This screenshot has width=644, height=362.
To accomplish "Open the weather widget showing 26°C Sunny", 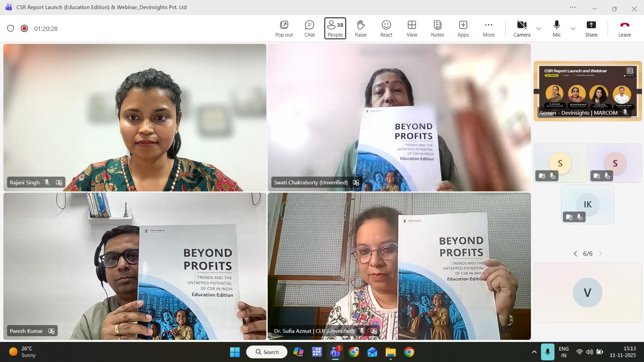I will coord(23,352).
